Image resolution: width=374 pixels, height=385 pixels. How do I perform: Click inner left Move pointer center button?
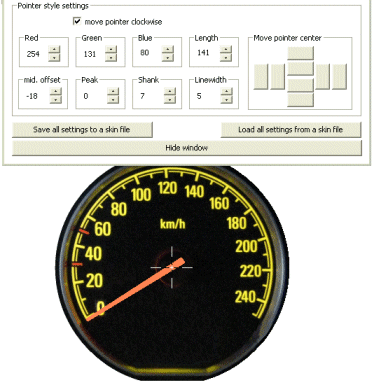[x=277, y=77]
